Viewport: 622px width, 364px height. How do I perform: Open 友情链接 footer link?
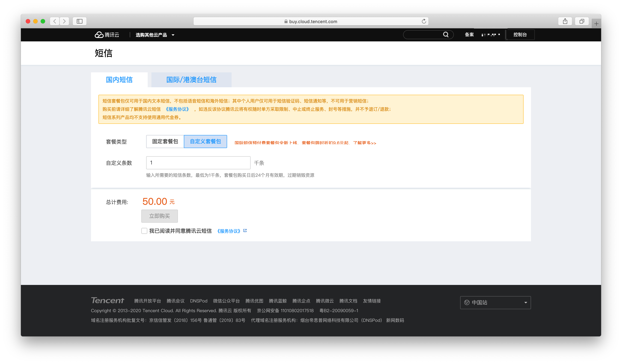point(372,301)
